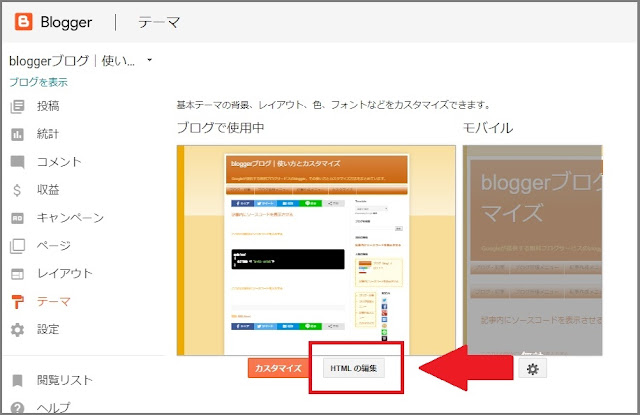
Task: Go to 統計 statistics section
Action: [x=48, y=134]
